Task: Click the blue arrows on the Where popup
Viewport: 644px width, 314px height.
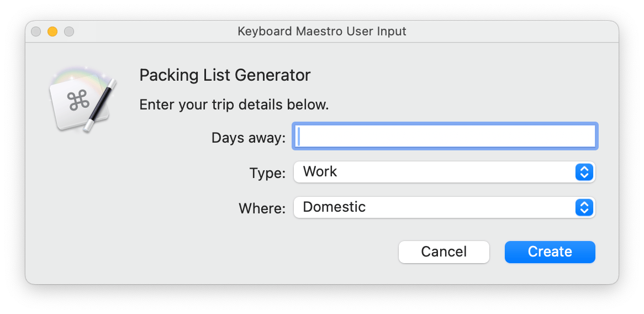Action: click(584, 207)
